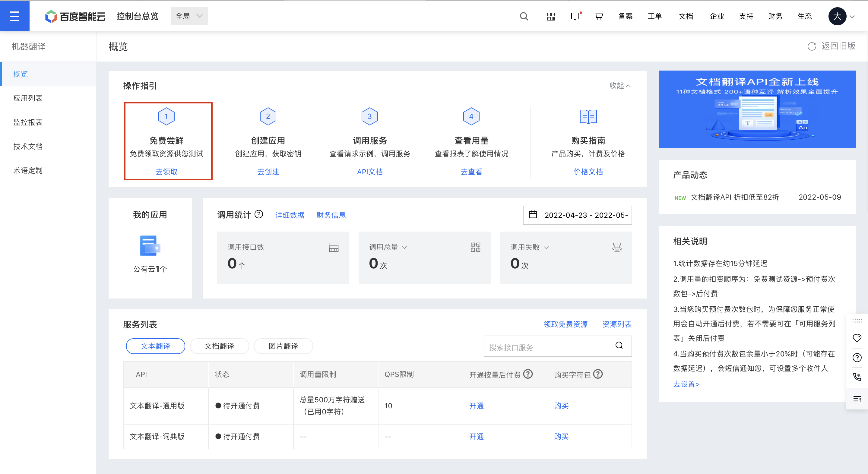Open the message notification icon
This screenshot has width=868, height=474.
click(x=575, y=16)
